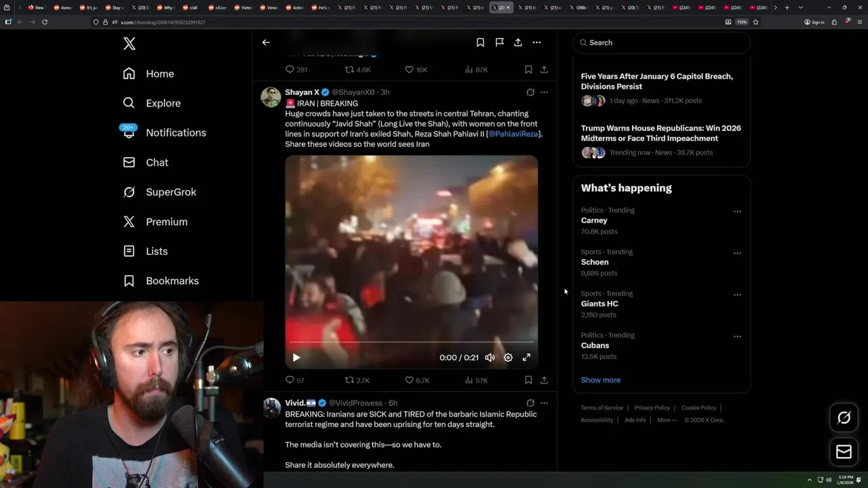
Task: Go to Home in sidebar
Action: 149,74
